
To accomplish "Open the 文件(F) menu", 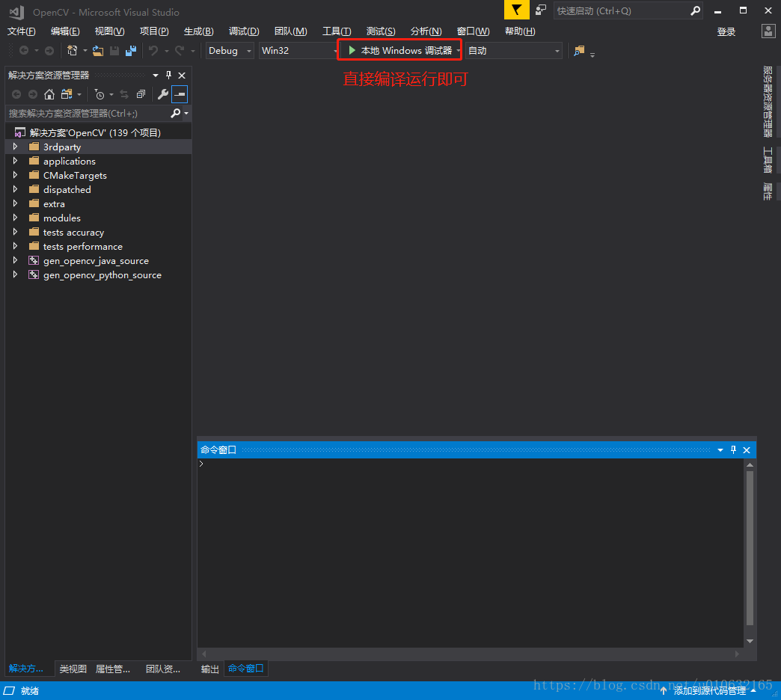I will point(22,31).
